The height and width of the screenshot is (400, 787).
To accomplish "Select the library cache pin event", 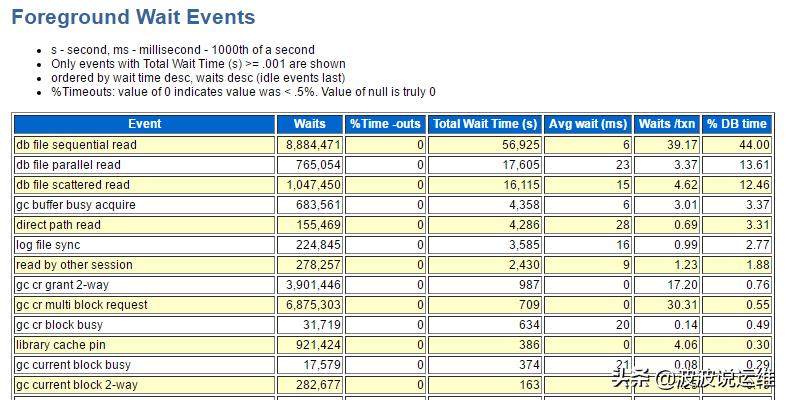I will (x=61, y=345).
